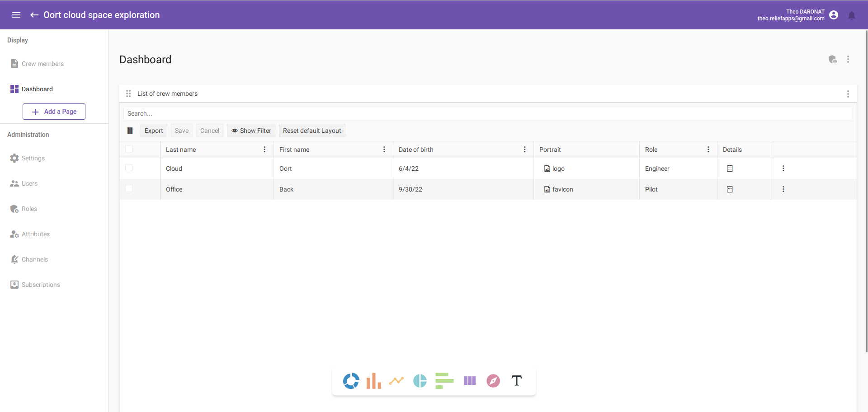Image resolution: width=868 pixels, height=412 pixels.
Task: Open row actions for Office Back
Action: [x=783, y=189]
